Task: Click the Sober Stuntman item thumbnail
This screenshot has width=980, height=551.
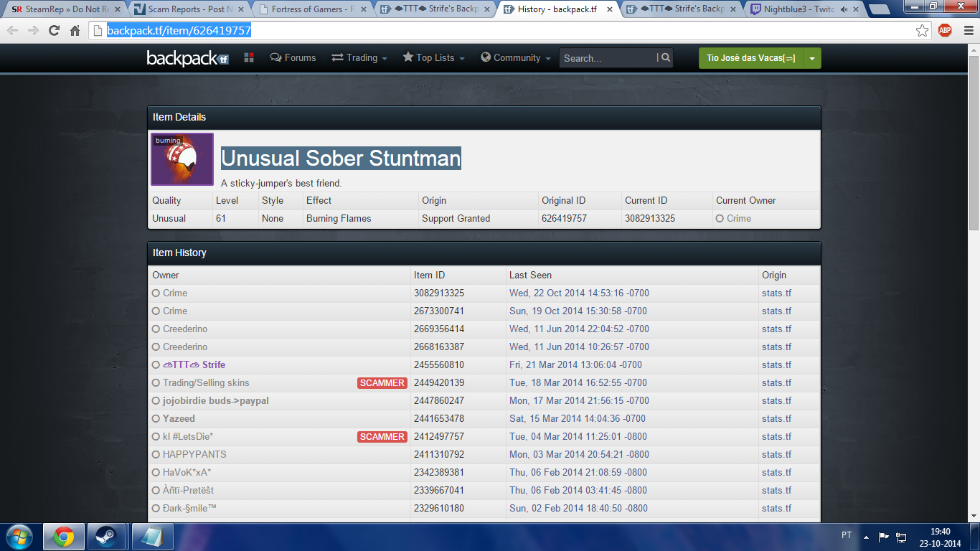Action: click(x=182, y=159)
